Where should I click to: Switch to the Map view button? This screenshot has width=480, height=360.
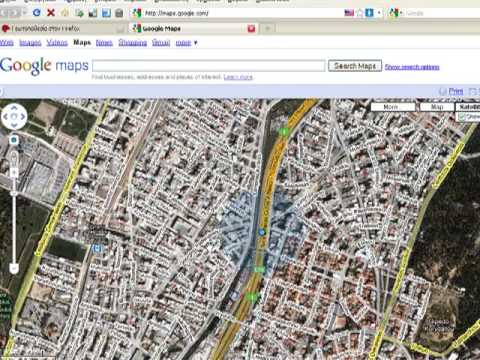[x=437, y=107]
